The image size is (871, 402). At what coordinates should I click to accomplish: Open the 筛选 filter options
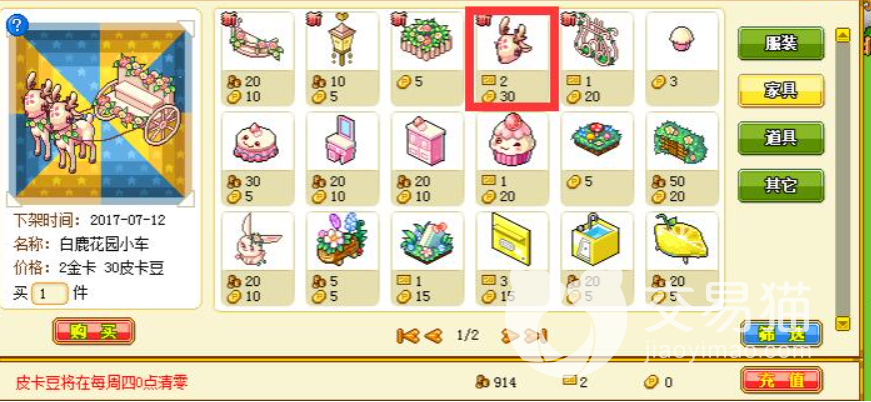782,333
